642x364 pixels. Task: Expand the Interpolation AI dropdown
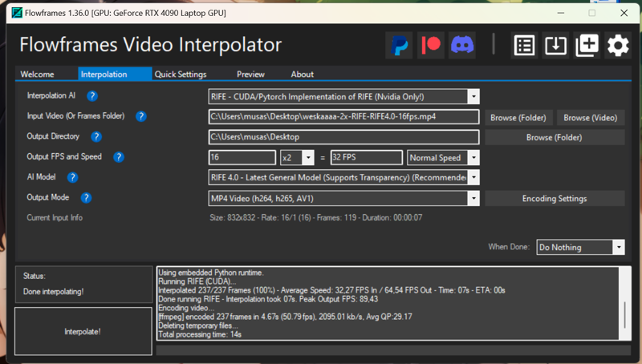point(473,97)
